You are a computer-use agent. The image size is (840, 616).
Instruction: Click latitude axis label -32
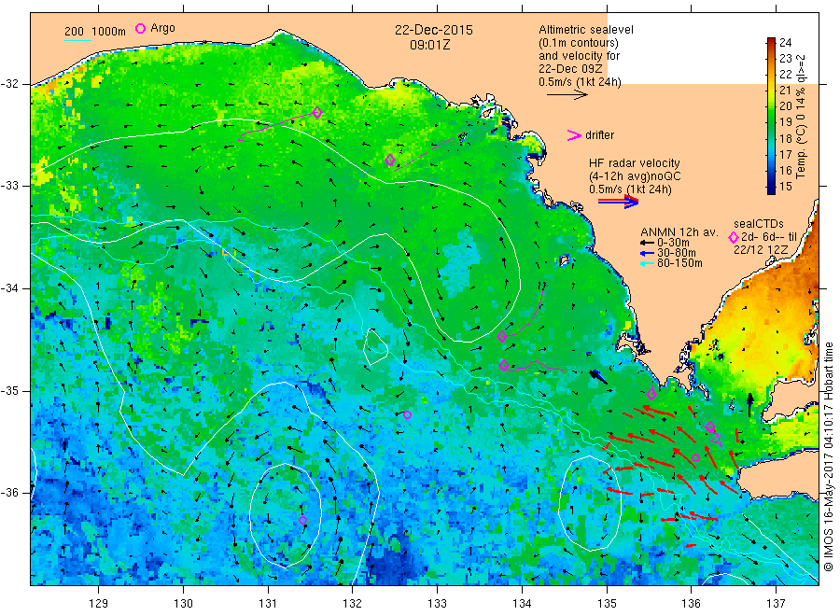(x=9, y=84)
